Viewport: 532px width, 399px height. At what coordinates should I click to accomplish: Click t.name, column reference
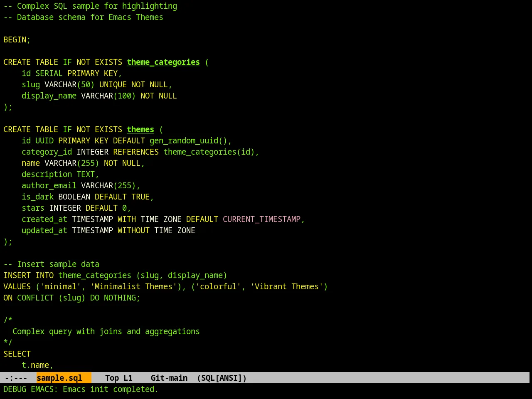[37, 365]
